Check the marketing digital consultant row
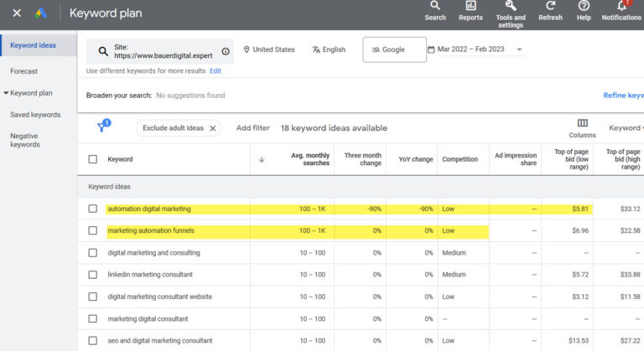The image size is (644, 351). (x=93, y=319)
